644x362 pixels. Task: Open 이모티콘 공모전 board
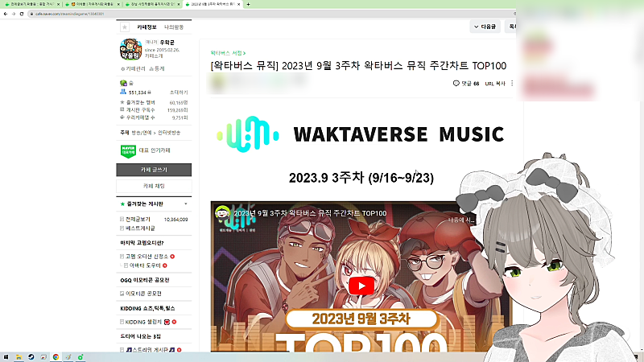(143, 294)
